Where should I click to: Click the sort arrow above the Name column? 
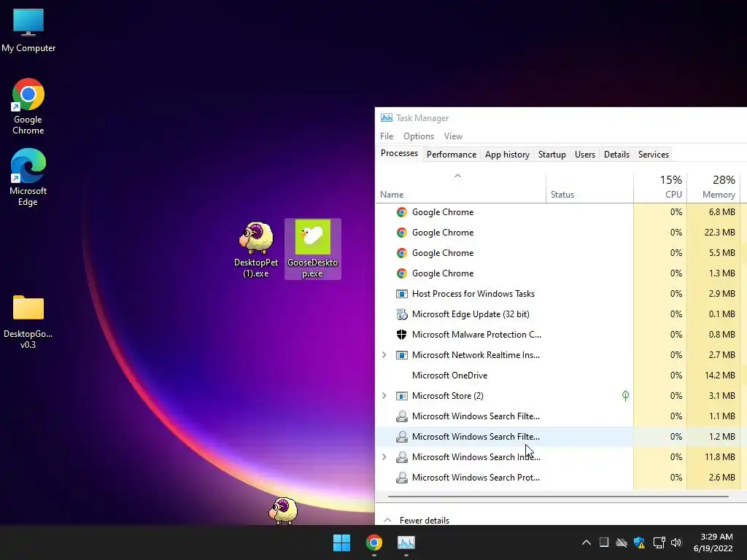(x=457, y=176)
